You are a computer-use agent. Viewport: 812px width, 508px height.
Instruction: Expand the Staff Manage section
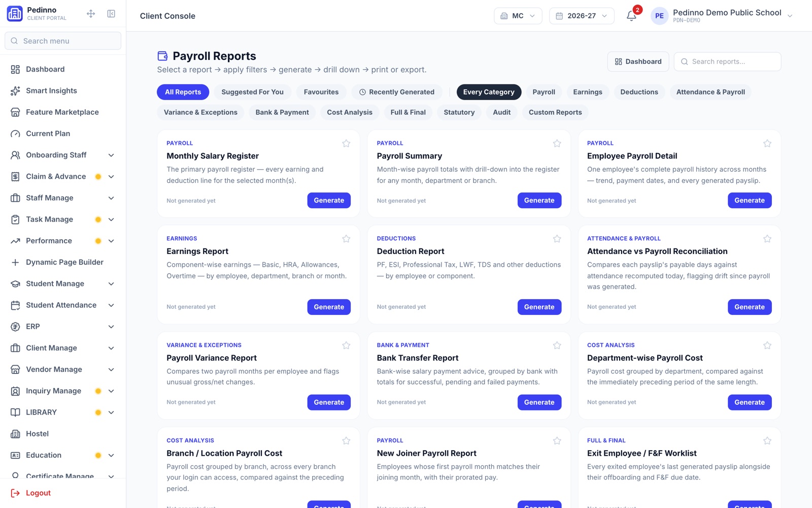click(111, 198)
